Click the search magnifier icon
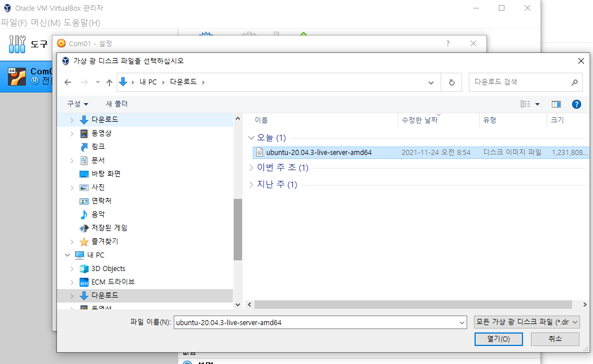Viewport: 593px width, 364px height. coord(574,82)
